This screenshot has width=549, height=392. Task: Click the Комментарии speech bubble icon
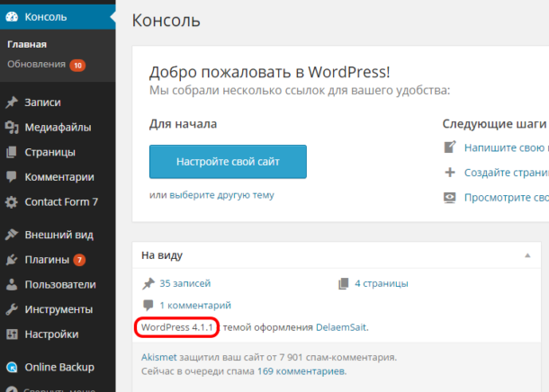click(12, 177)
